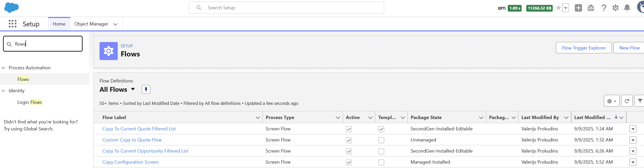Toggle Active checkbox for Copy To Current Quote Filtered List
The height and width of the screenshot is (168, 644).
pos(349,129)
